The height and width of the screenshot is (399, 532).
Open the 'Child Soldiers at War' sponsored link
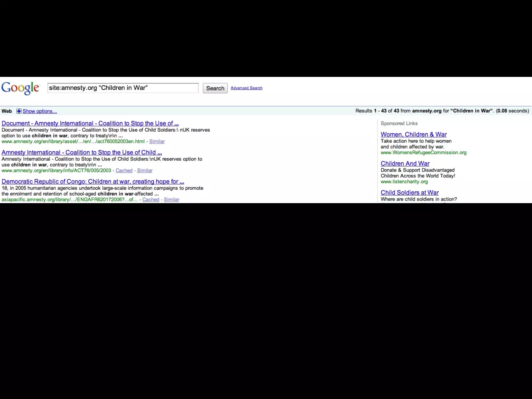[409, 193]
